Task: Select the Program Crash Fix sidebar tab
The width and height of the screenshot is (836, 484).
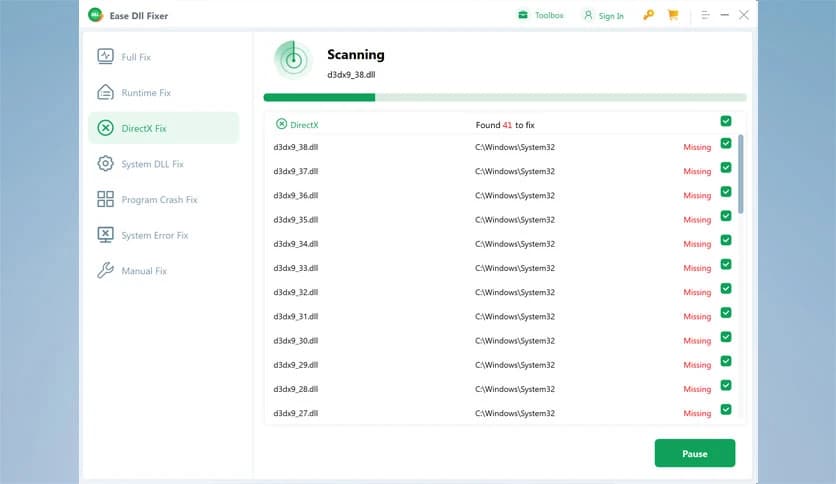Action: pyautogui.click(x=164, y=199)
